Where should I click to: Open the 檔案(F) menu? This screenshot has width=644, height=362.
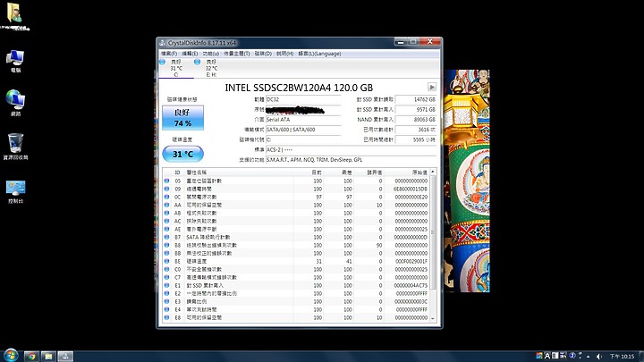click(x=169, y=54)
